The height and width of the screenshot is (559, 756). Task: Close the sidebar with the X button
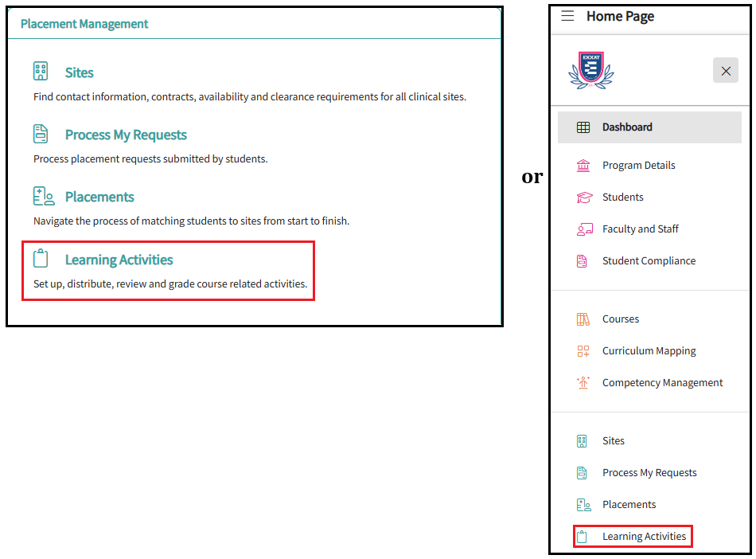(x=725, y=71)
